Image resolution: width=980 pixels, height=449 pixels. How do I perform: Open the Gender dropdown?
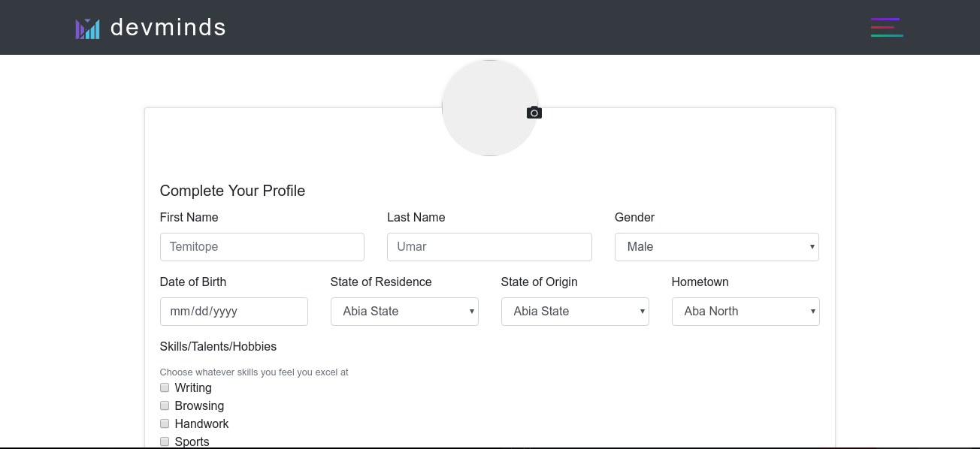point(716,247)
